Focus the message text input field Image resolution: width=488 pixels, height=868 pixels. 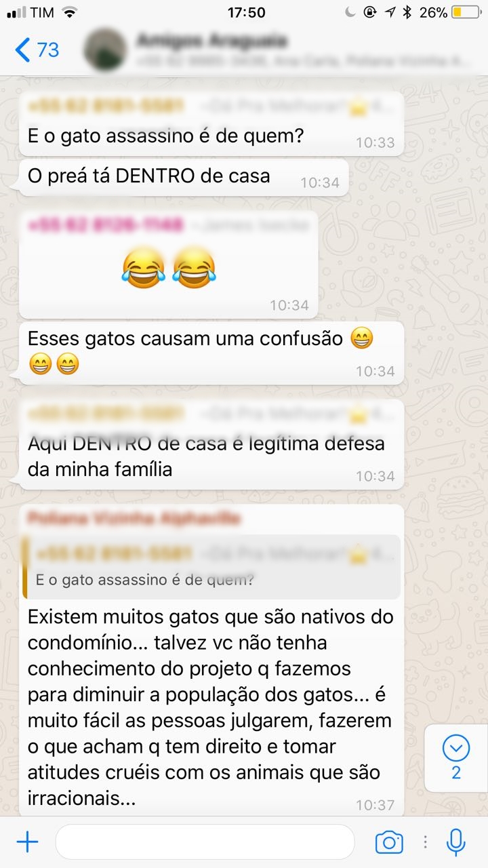point(205,842)
